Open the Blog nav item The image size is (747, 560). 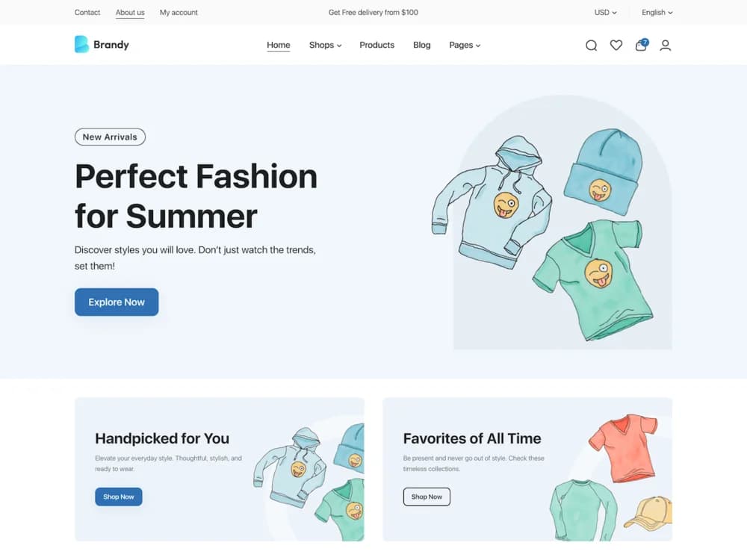[x=421, y=45]
